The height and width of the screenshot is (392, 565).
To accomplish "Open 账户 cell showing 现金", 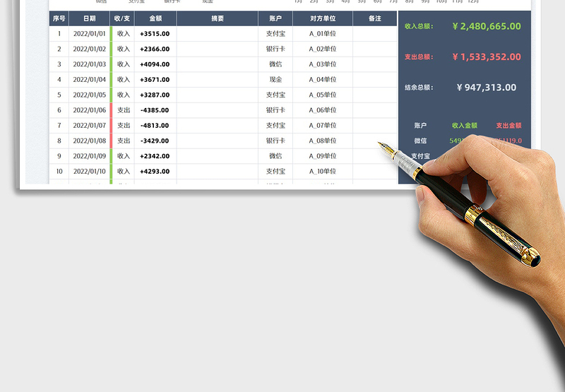I will coord(275,80).
